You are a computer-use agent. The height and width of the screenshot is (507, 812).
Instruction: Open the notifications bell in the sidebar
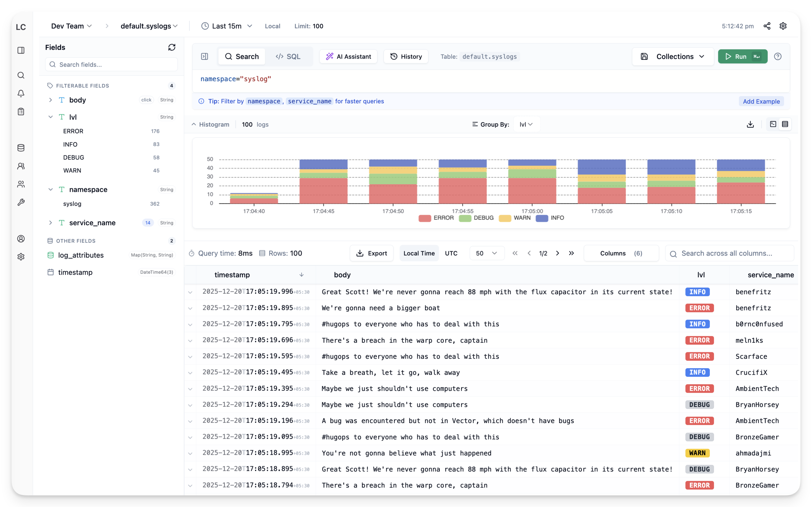click(21, 93)
